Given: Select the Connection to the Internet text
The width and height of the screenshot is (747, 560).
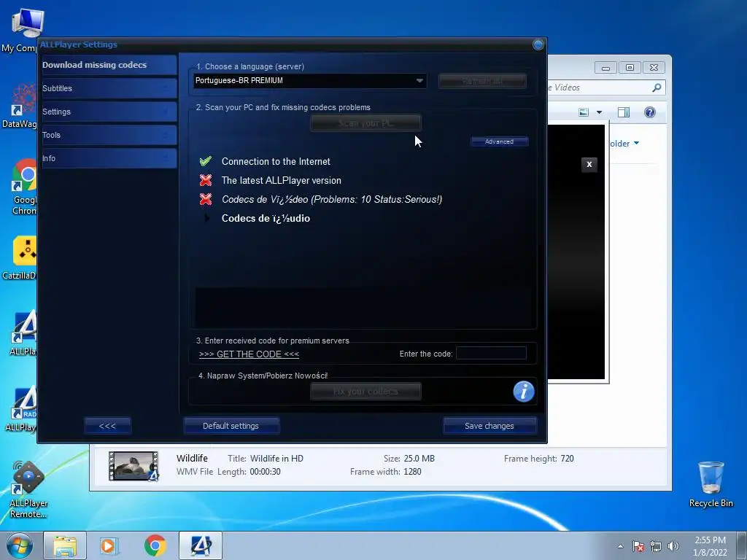Looking at the screenshot, I should click(276, 161).
